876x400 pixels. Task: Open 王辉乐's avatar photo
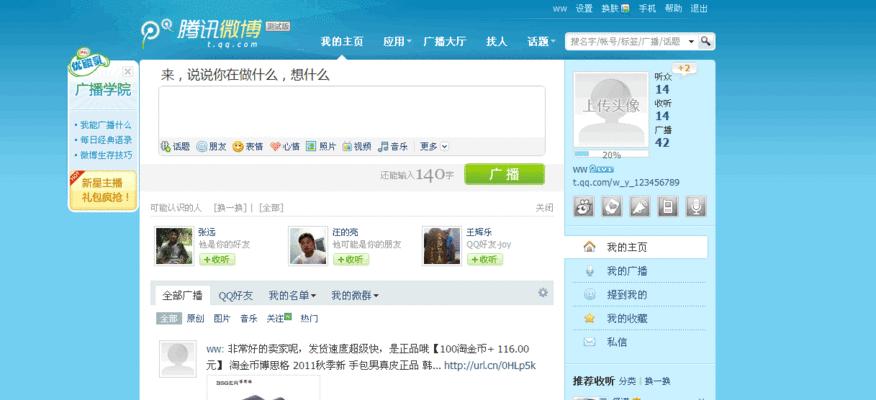(x=441, y=246)
